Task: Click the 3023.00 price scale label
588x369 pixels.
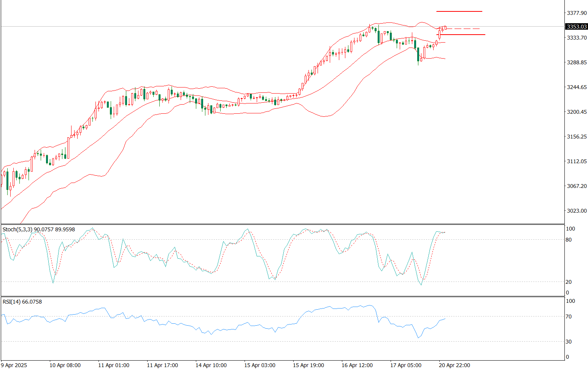Action: pos(577,211)
